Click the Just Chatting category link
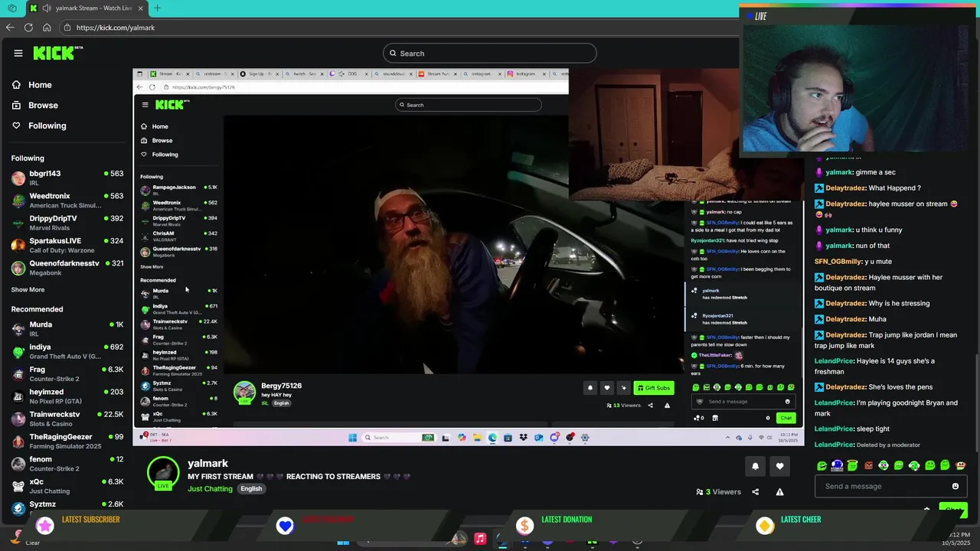This screenshot has width=980, height=551. pyautogui.click(x=210, y=489)
